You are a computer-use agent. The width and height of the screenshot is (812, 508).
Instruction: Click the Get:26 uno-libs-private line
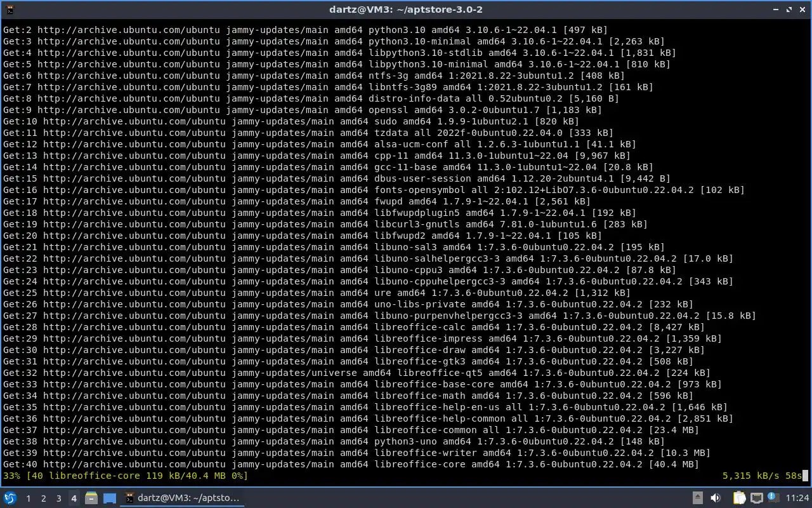[x=348, y=304]
